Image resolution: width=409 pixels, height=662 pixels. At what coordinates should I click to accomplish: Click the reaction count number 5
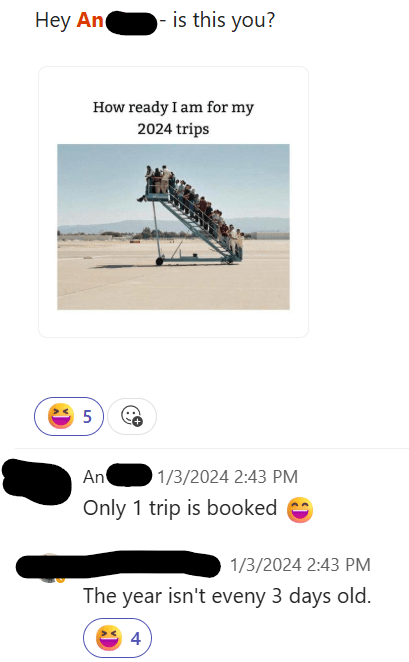point(87,417)
